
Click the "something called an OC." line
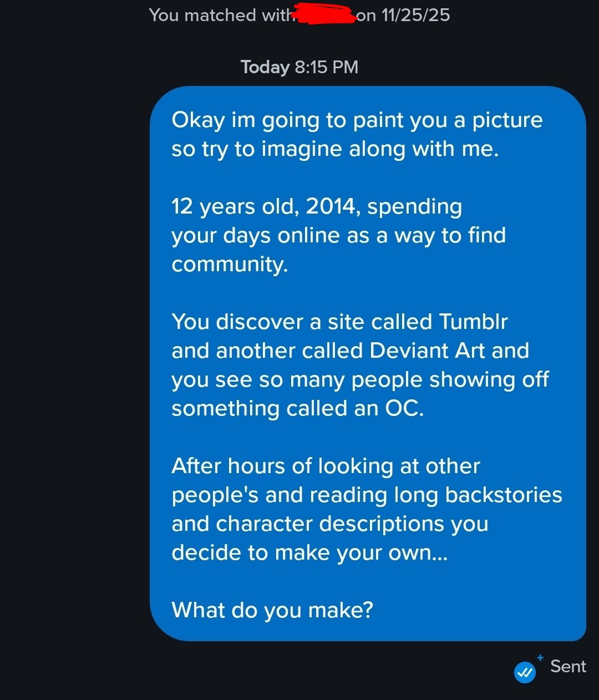point(298,408)
